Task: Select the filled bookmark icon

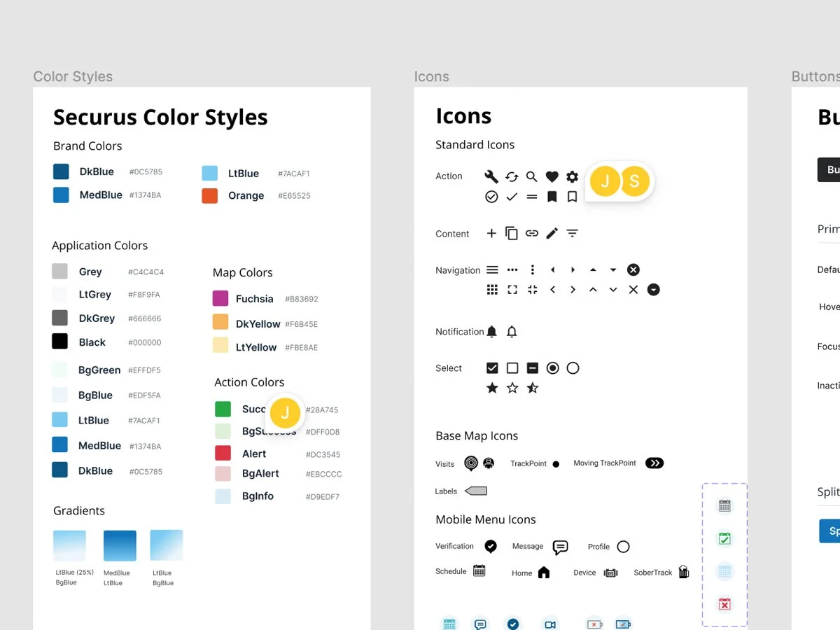Action: (x=552, y=197)
